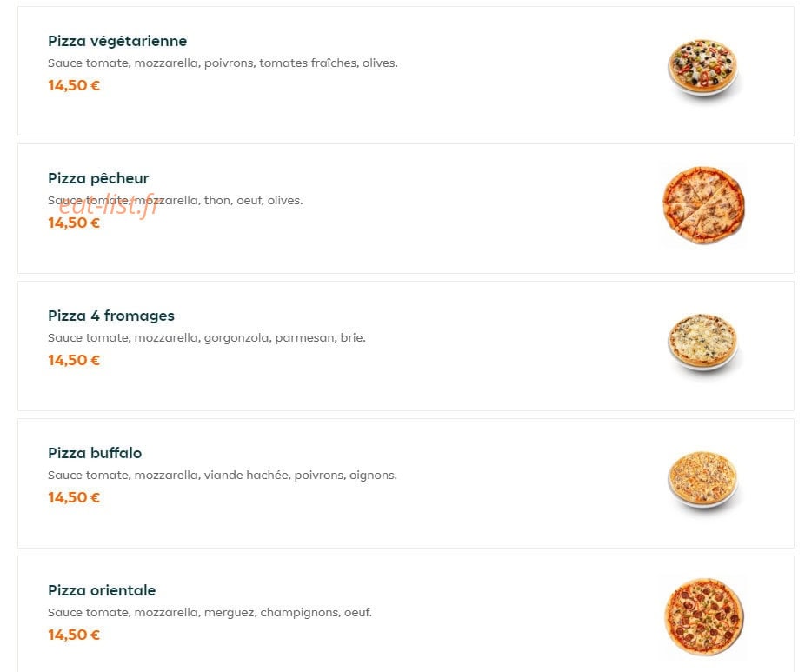This screenshot has height=672, width=805.
Task: Click the Pizza végétarienne photo
Action: 702,69
